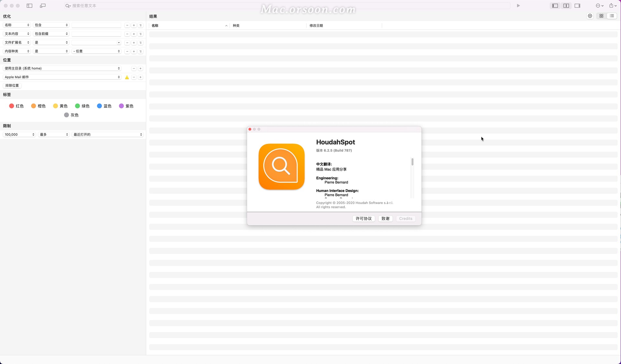Switch results to grid view
The image size is (621, 364).
pyautogui.click(x=601, y=16)
